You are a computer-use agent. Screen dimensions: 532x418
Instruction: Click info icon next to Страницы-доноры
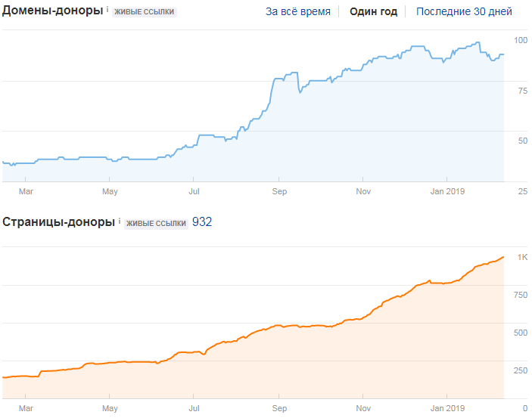(119, 220)
